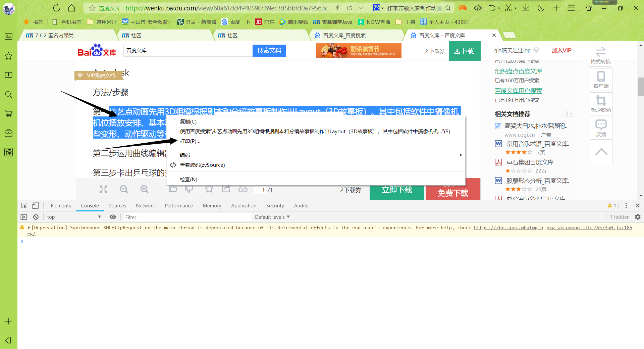
Task: Open the 加入VIP link
Action: point(561,51)
